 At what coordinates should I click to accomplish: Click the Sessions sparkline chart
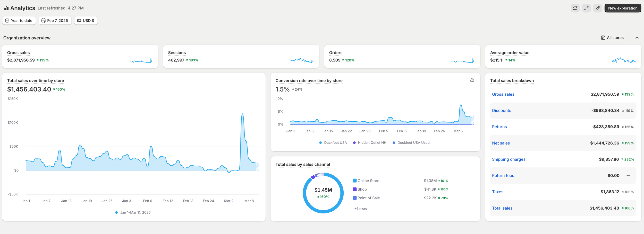point(302,60)
